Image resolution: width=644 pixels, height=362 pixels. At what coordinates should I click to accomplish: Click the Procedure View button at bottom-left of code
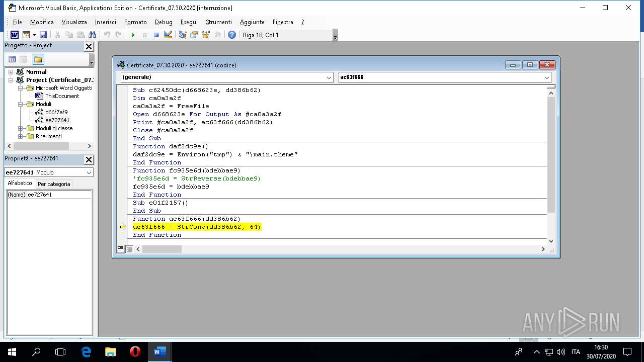click(121, 249)
